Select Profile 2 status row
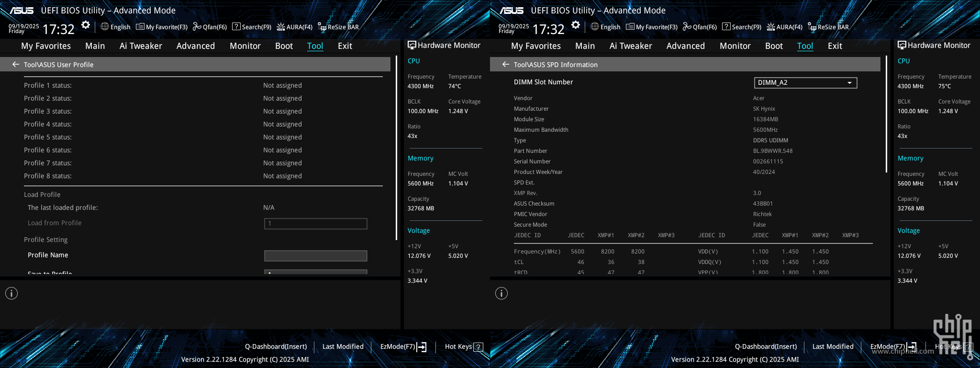The height and width of the screenshot is (368, 980). [203, 98]
